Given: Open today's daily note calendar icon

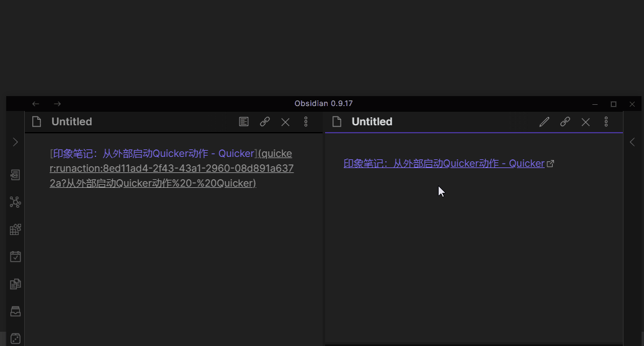Looking at the screenshot, I should click(15, 257).
